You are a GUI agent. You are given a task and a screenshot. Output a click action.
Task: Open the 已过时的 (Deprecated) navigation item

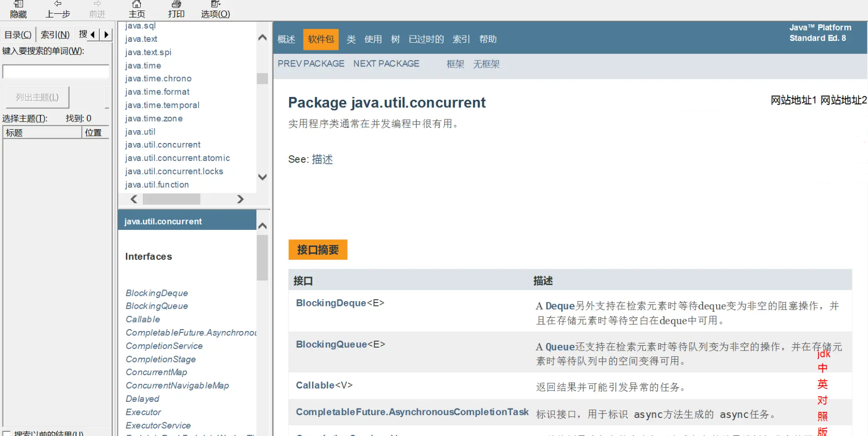click(x=426, y=39)
